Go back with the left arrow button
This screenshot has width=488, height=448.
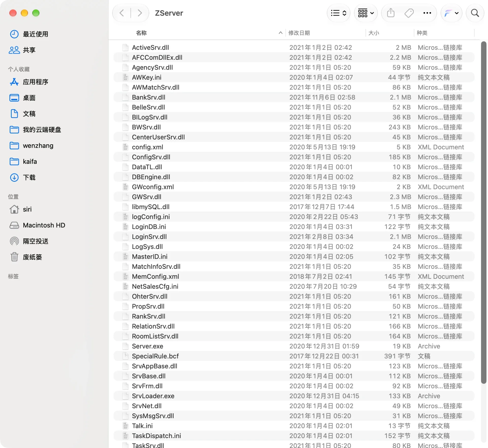(122, 13)
